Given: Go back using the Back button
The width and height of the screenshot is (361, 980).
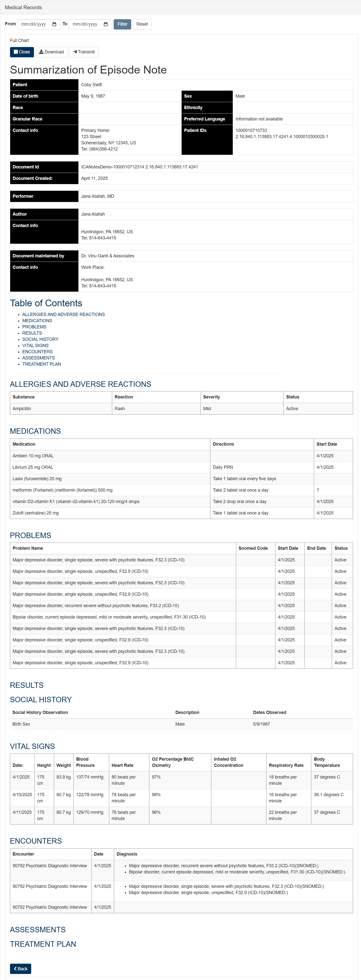Looking at the screenshot, I should pyautogui.click(x=21, y=969).
